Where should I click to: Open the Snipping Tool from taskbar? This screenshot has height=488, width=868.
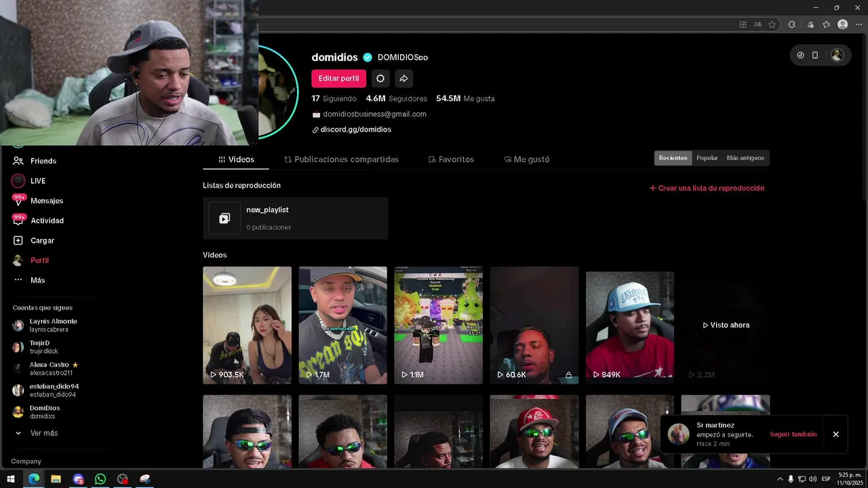point(144,479)
